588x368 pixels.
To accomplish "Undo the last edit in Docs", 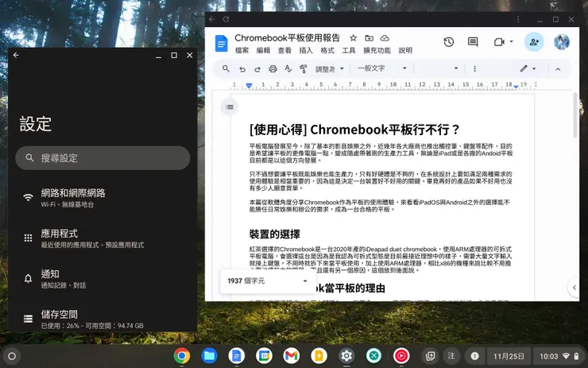I will [x=242, y=69].
